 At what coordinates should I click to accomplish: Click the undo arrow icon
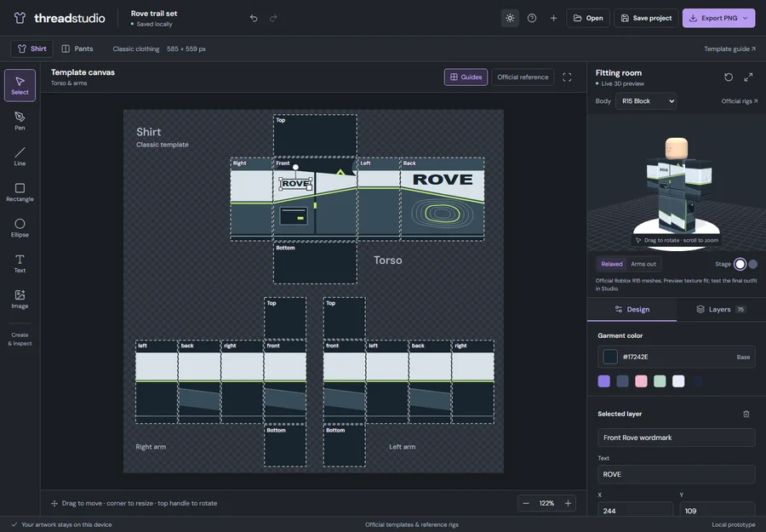254,18
